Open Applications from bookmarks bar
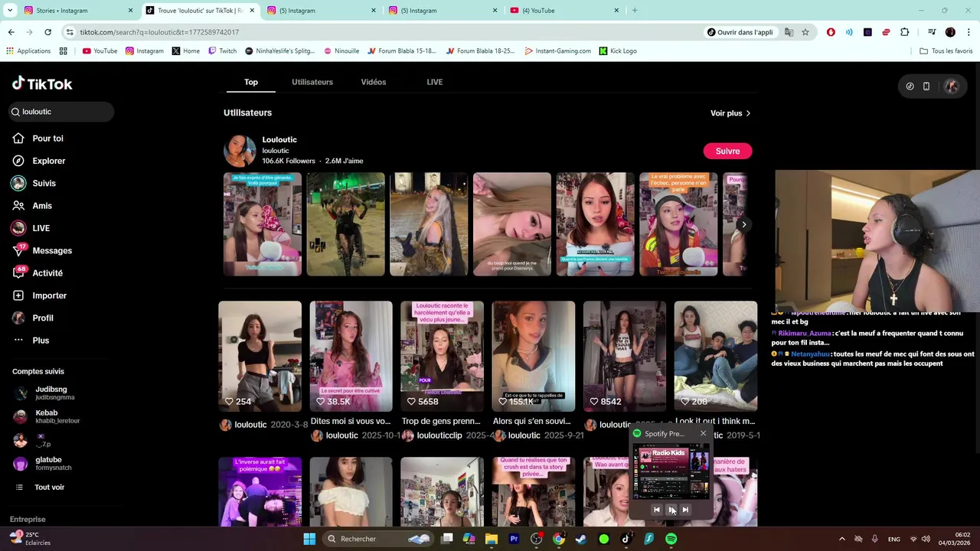Viewport: 980px width, 551px height. click(28, 51)
